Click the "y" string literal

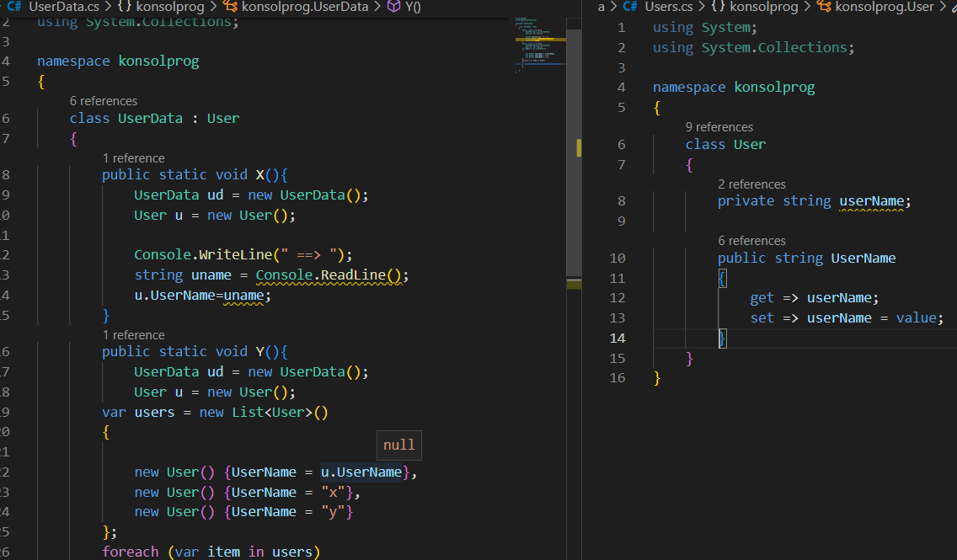tap(334, 512)
